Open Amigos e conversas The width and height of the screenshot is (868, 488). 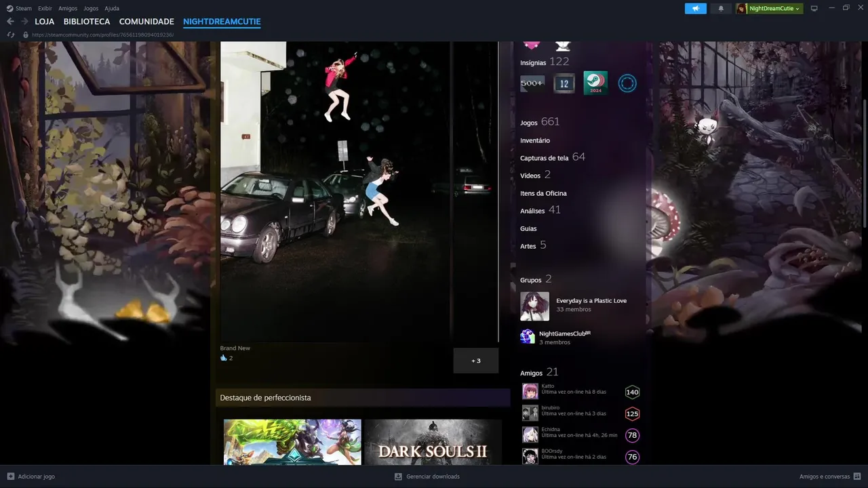[830, 476]
